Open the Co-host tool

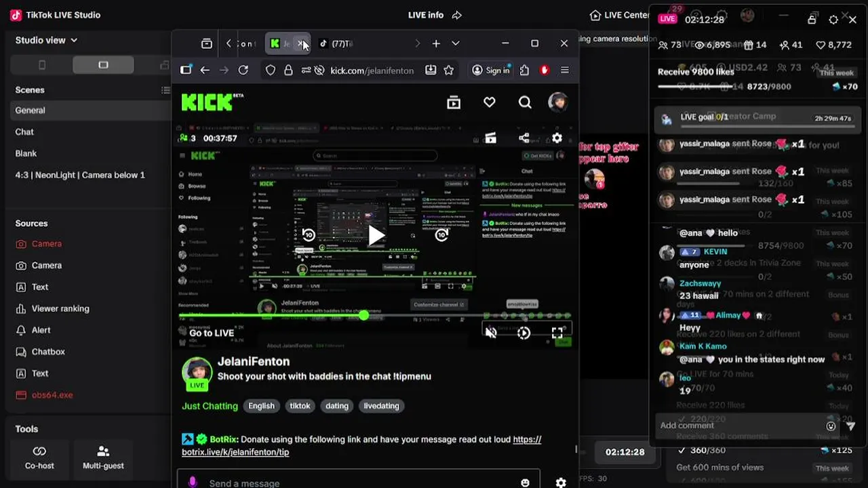click(39, 458)
